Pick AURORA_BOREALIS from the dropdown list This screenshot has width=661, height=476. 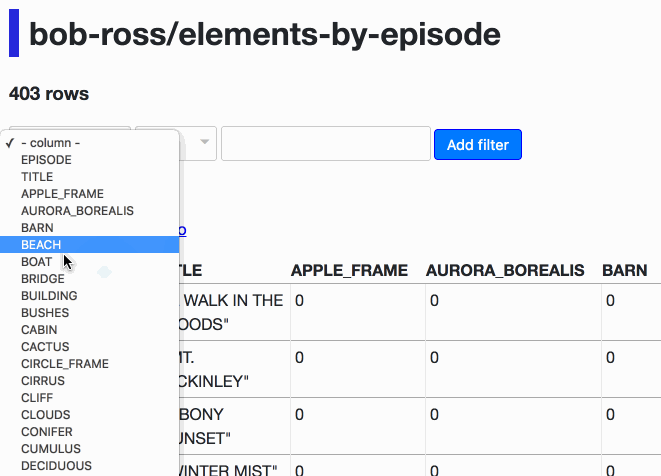tap(89, 211)
